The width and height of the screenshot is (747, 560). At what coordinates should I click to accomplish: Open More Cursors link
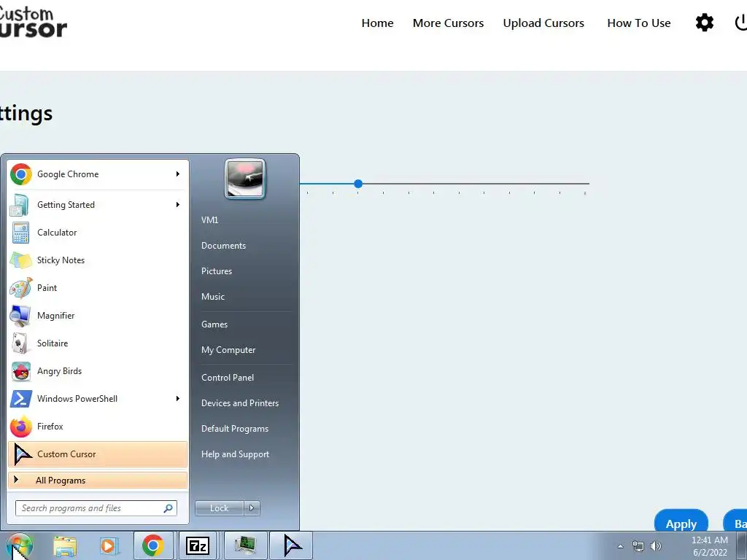[449, 23]
